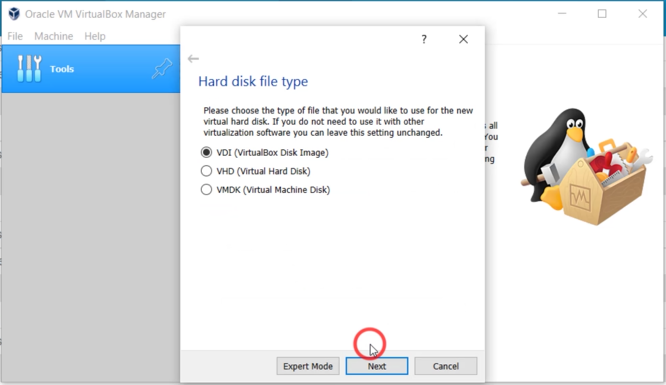The height and width of the screenshot is (385, 666).
Task: Switch to Expert Mode
Action: [x=308, y=366]
